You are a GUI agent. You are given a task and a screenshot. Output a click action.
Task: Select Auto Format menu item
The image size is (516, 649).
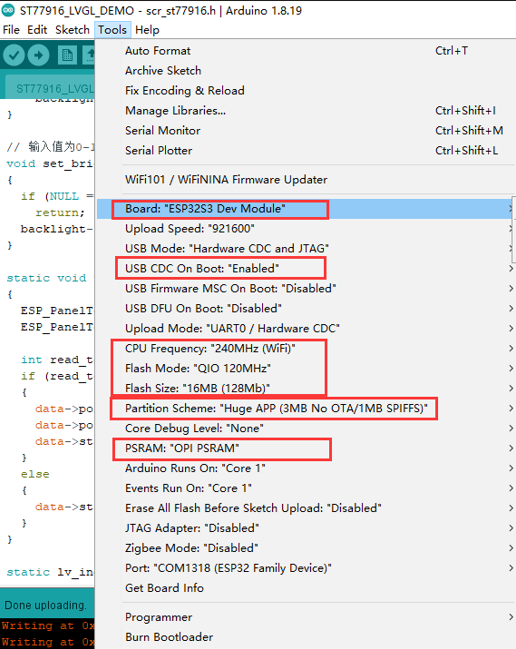(x=306, y=50)
